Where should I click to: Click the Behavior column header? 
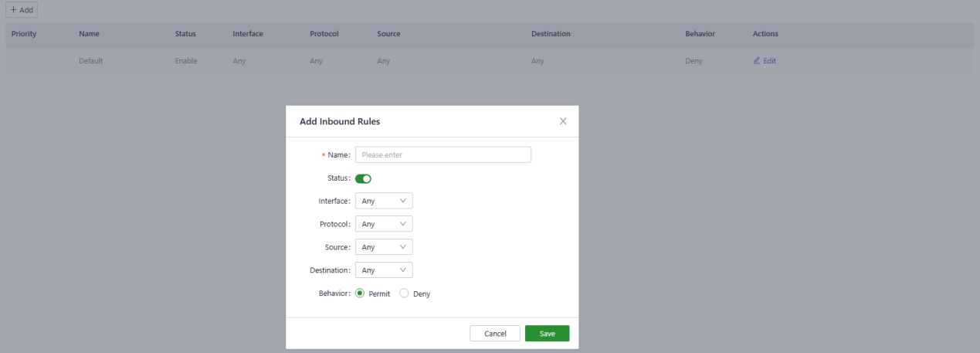pyautogui.click(x=700, y=35)
